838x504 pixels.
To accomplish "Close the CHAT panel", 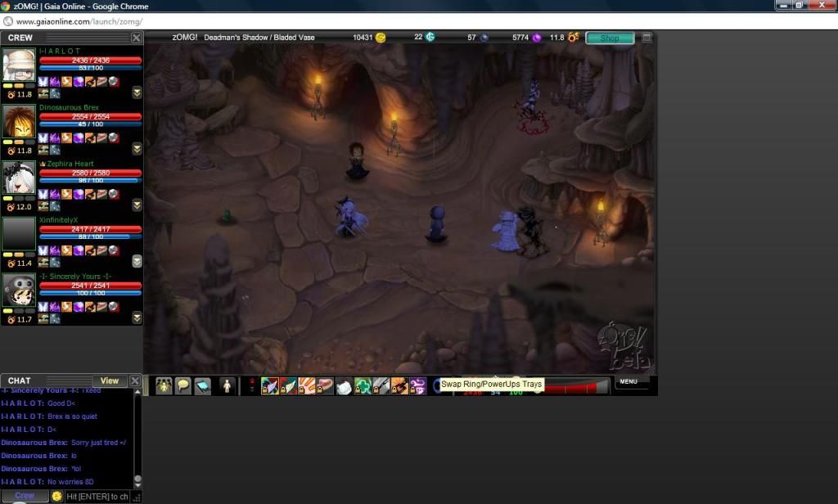I will click(135, 380).
